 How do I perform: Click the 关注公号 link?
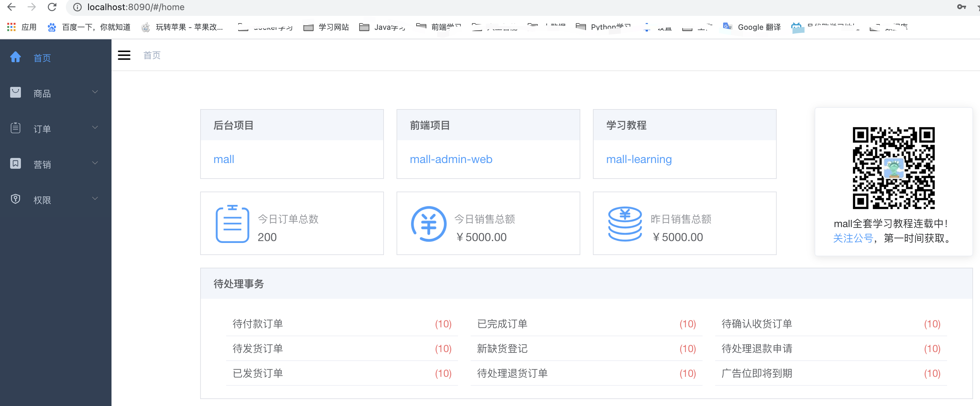coord(853,239)
